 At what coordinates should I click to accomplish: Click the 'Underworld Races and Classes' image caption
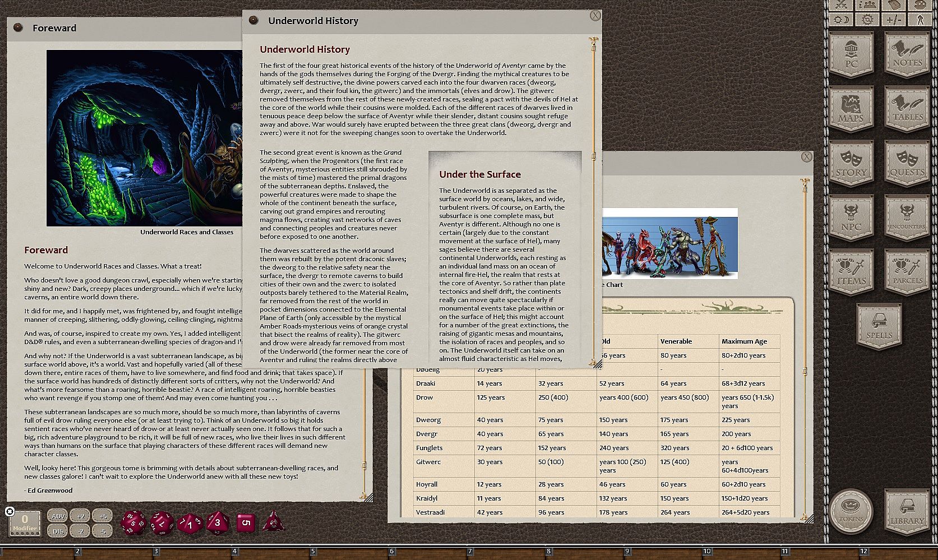pos(187,232)
